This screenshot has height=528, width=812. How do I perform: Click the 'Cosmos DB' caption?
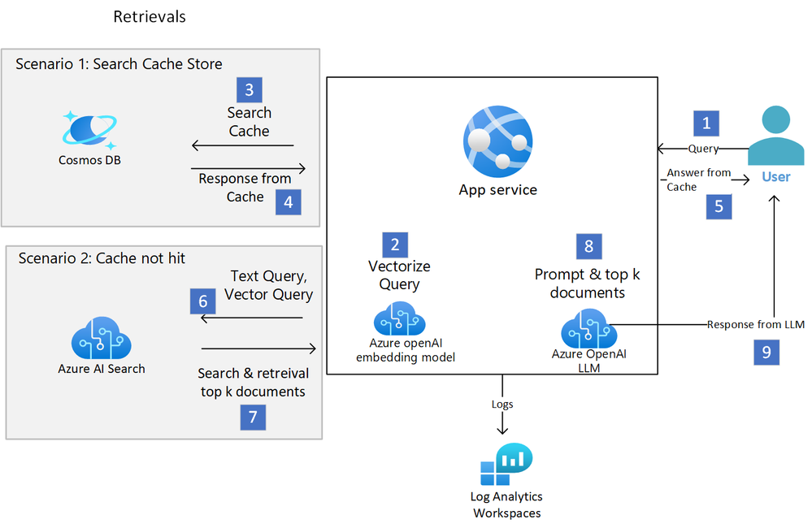89,160
